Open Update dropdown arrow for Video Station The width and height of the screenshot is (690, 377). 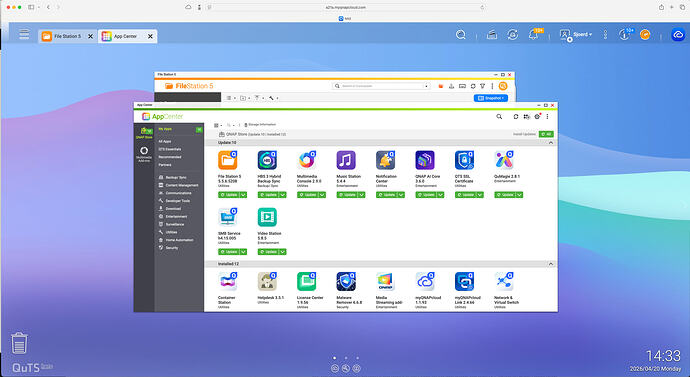(x=283, y=252)
